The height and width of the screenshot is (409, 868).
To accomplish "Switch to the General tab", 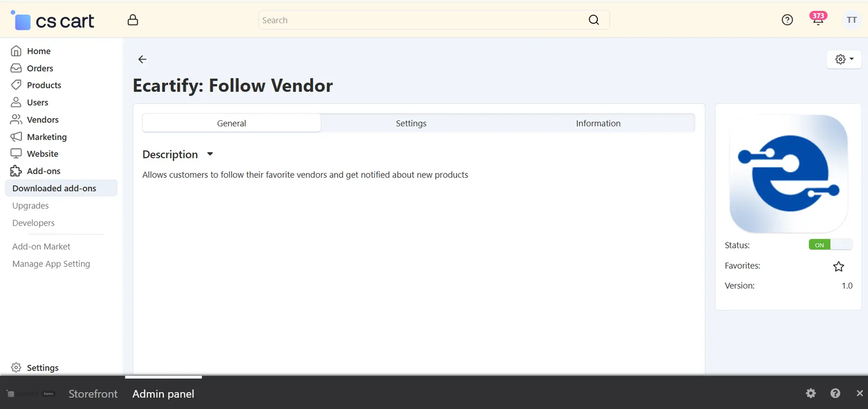I will coord(232,123).
